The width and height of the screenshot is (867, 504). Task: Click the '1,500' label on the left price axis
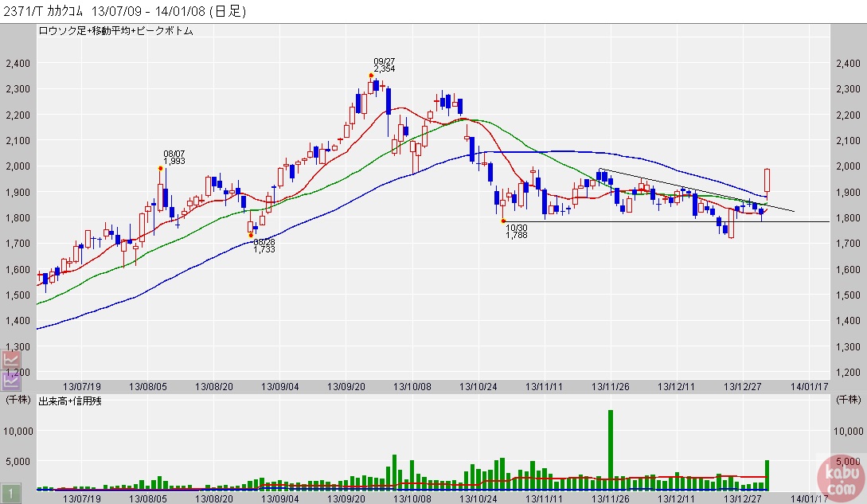click(18, 295)
